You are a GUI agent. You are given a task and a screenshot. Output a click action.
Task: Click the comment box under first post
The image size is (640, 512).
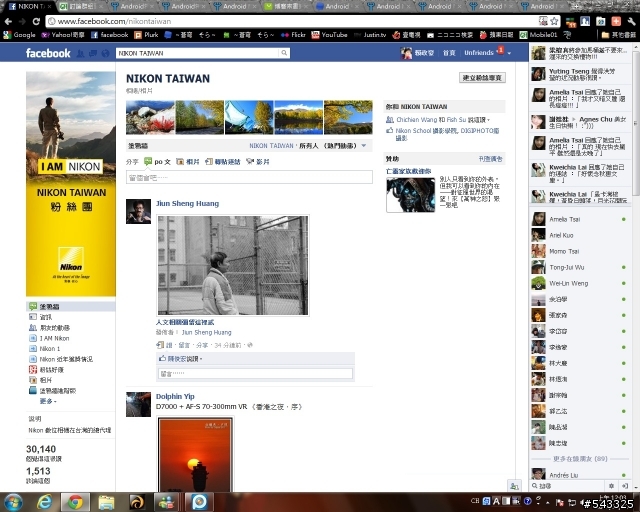255,374
